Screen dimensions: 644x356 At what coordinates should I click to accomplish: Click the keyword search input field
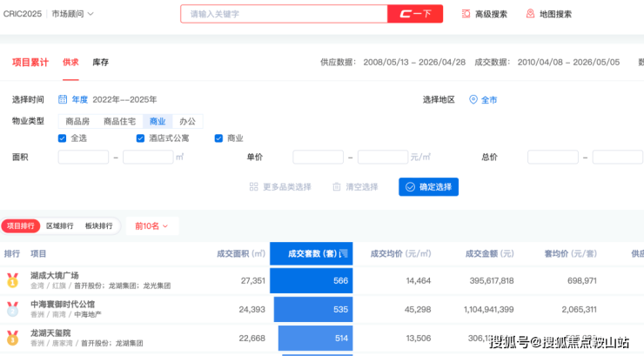click(x=285, y=14)
